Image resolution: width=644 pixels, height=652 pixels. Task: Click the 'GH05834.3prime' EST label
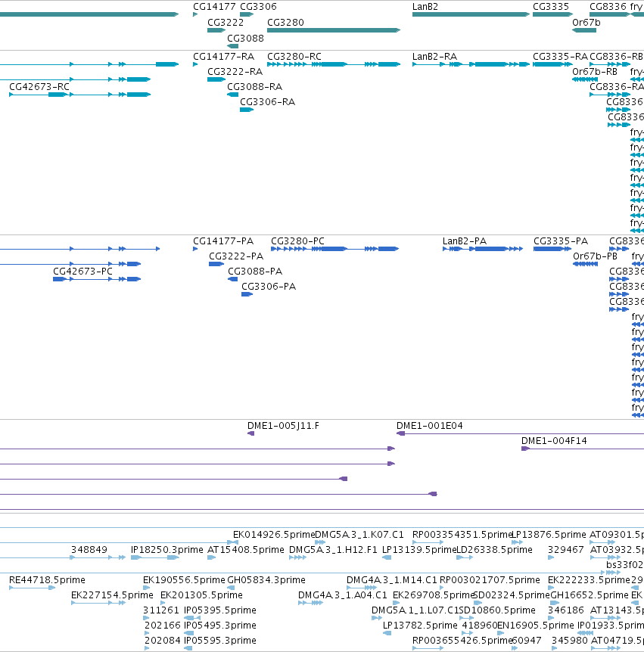click(x=266, y=579)
